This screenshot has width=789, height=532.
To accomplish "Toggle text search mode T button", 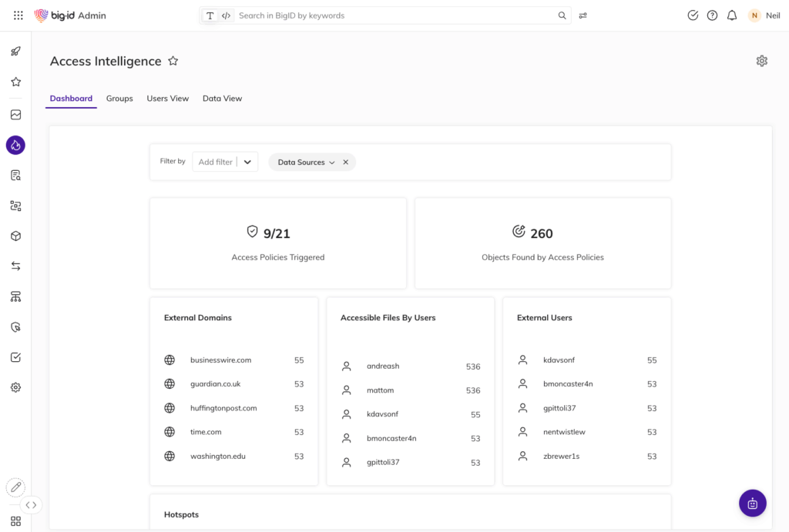I will [210, 15].
